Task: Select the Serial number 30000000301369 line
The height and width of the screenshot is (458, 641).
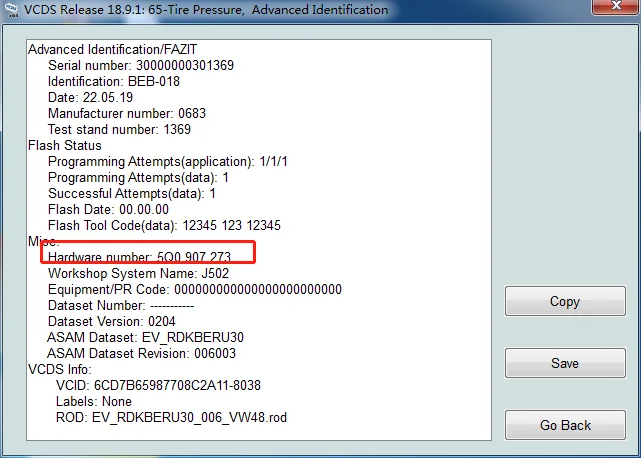Action: [x=141, y=65]
